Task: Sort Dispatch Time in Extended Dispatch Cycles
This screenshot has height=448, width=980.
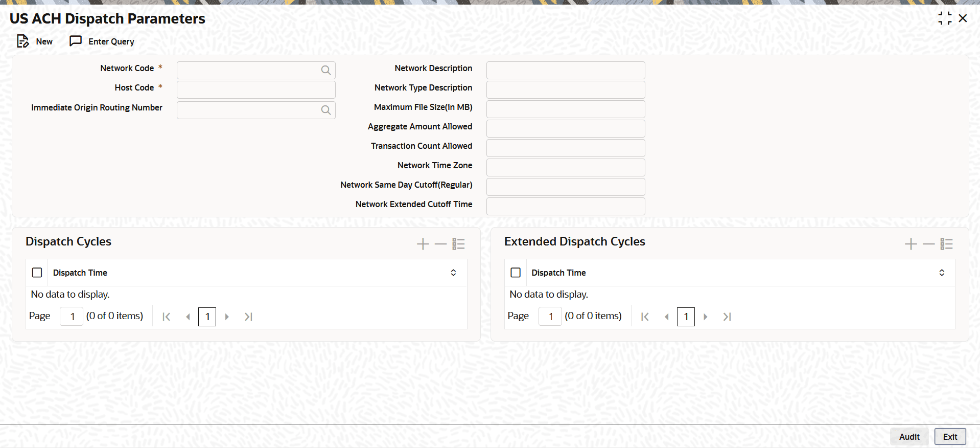Action: (x=942, y=273)
